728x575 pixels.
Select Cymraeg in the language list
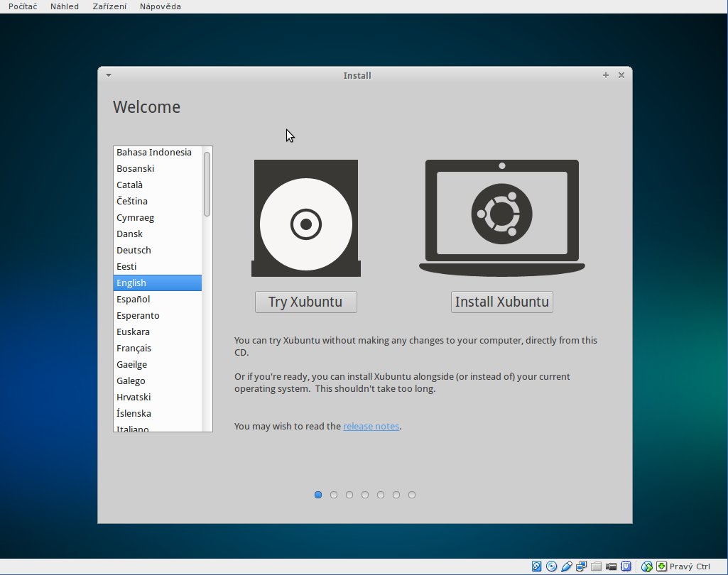158,218
